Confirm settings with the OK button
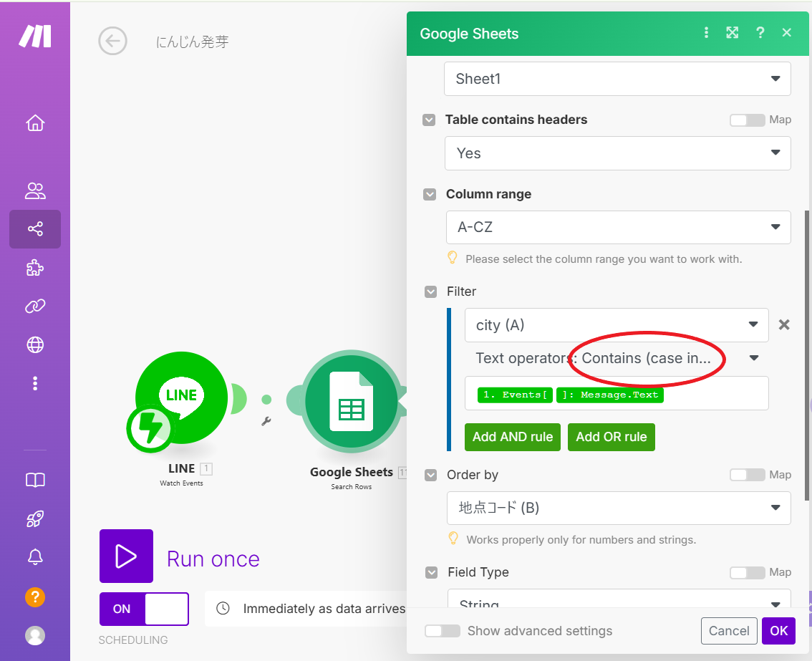Image resolution: width=812 pixels, height=661 pixels. click(x=778, y=631)
